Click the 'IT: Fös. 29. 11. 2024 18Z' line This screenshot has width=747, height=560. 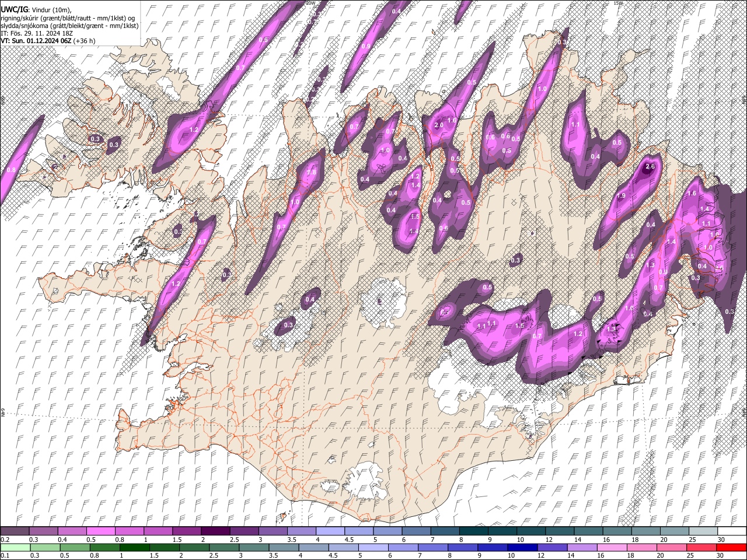tap(37, 33)
